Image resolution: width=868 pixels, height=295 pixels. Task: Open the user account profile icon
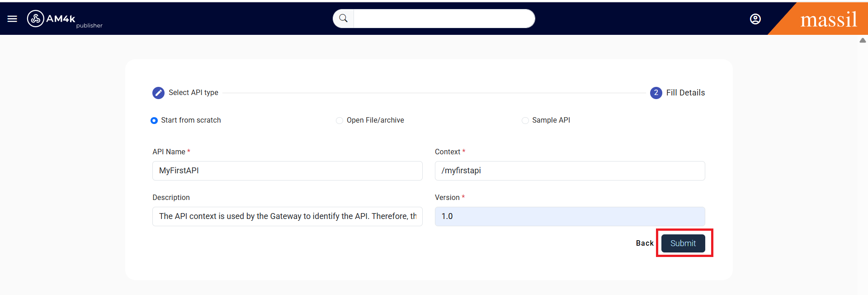[755, 19]
